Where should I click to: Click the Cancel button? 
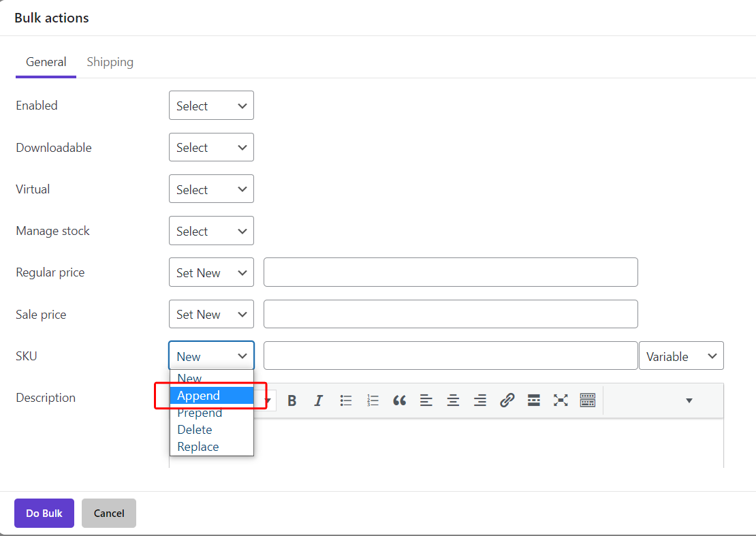tap(109, 514)
